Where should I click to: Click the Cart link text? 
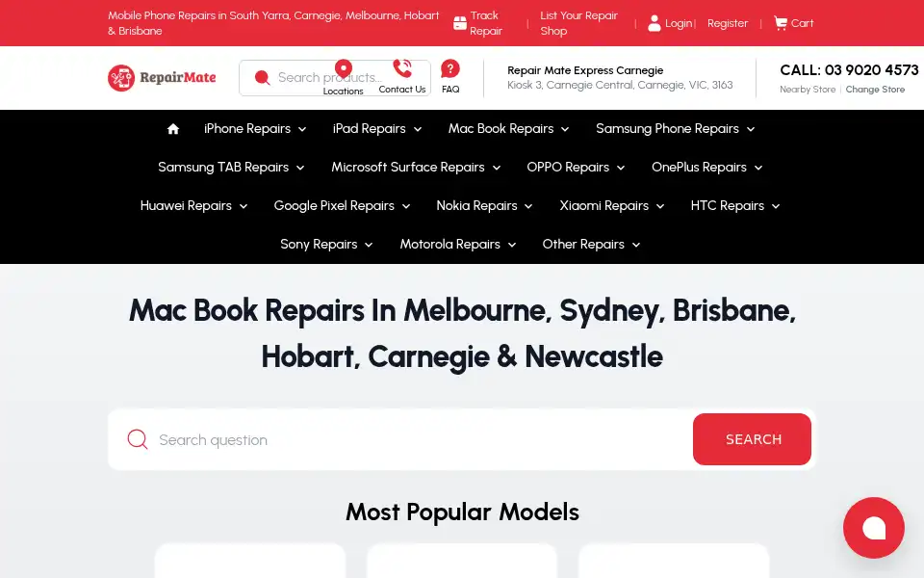tap(802, 23)
